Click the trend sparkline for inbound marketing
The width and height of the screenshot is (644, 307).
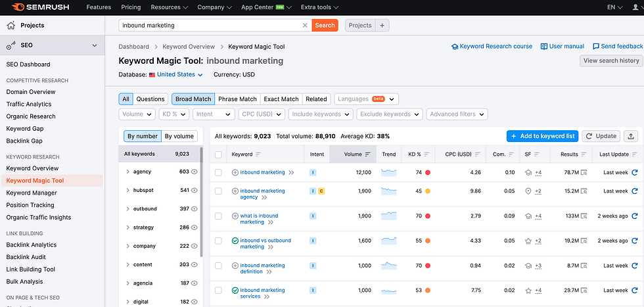click(x=388, y=173)
